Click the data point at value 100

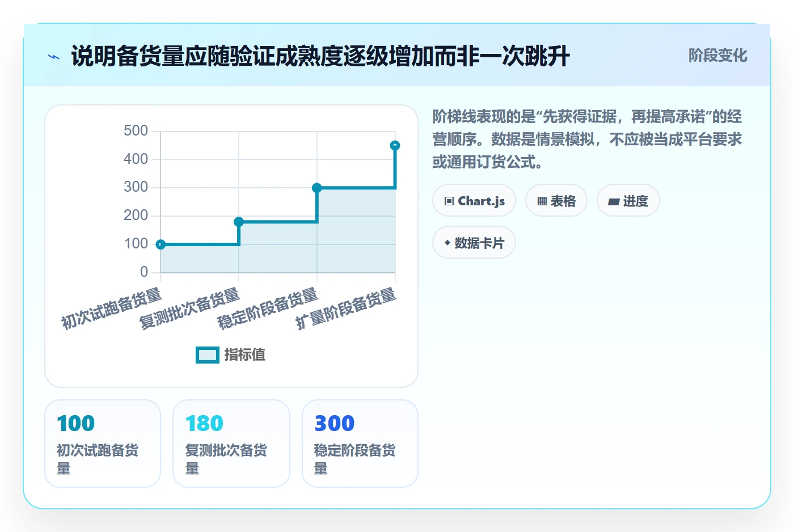[161, 244]
